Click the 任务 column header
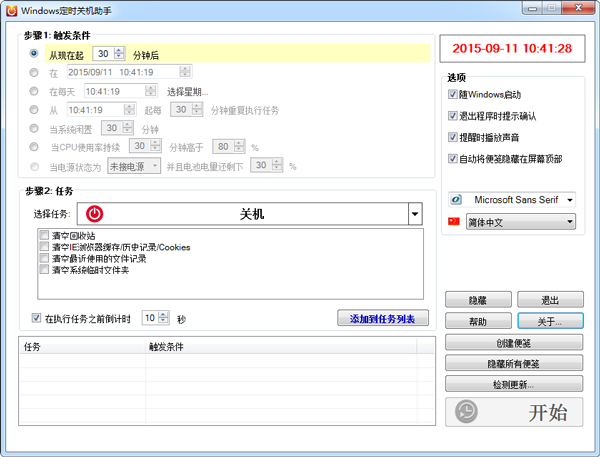Image resolution: width=600 pixels, height=457 pixels. 82,346
